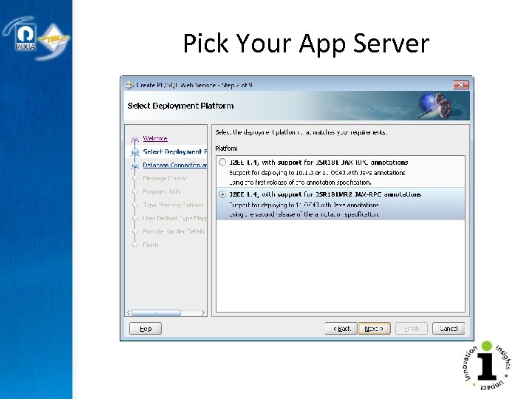Click the Welcome step marker icon
This screenshot has width=532, height=399.
[x=135, y=139]
